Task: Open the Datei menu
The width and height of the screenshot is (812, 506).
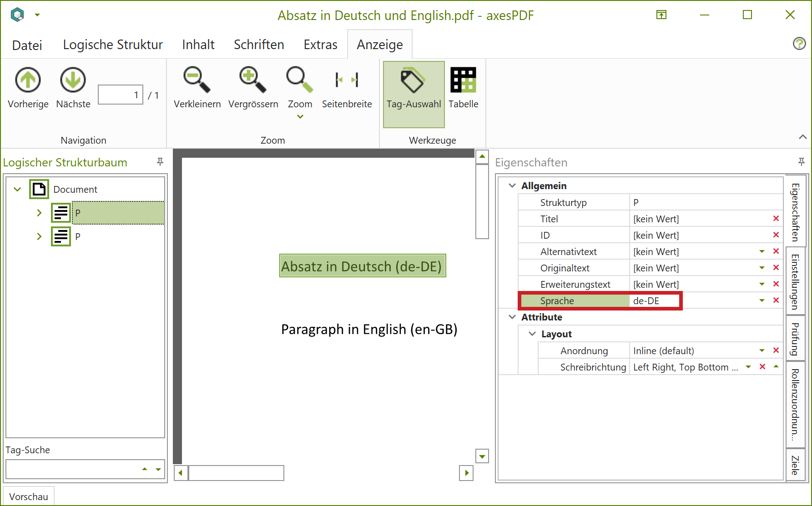Action: tap(27, 45)
